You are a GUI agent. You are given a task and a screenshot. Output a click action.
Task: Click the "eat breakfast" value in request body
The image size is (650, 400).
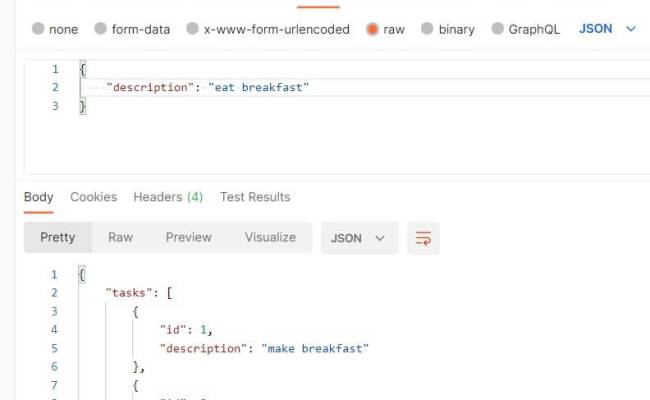(259, 87)
